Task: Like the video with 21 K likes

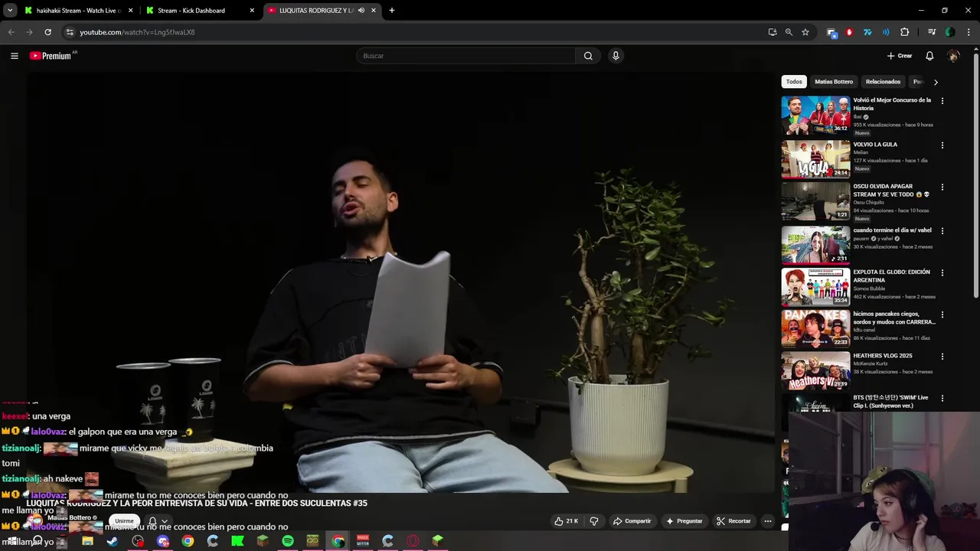Action: tap(567, 521)
